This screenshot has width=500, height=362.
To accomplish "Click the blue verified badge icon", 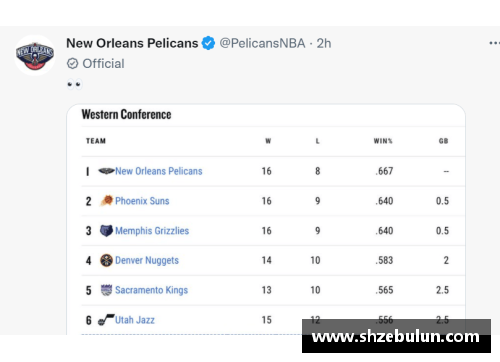I will tap(209, 43).
